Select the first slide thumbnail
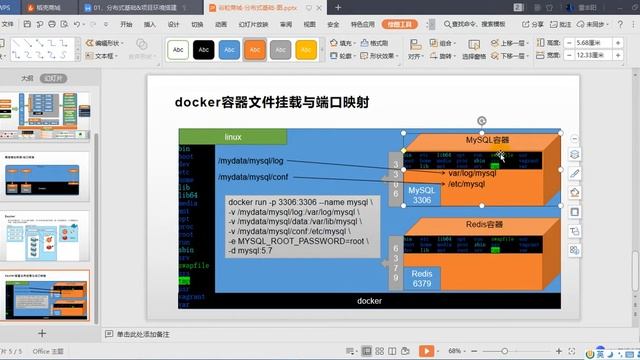 44,116
